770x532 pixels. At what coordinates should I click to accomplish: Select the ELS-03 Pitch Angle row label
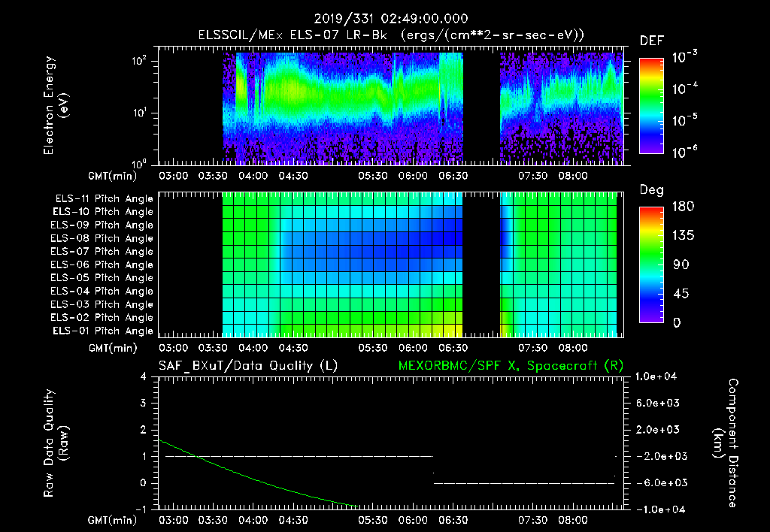(x=102, y=305)
